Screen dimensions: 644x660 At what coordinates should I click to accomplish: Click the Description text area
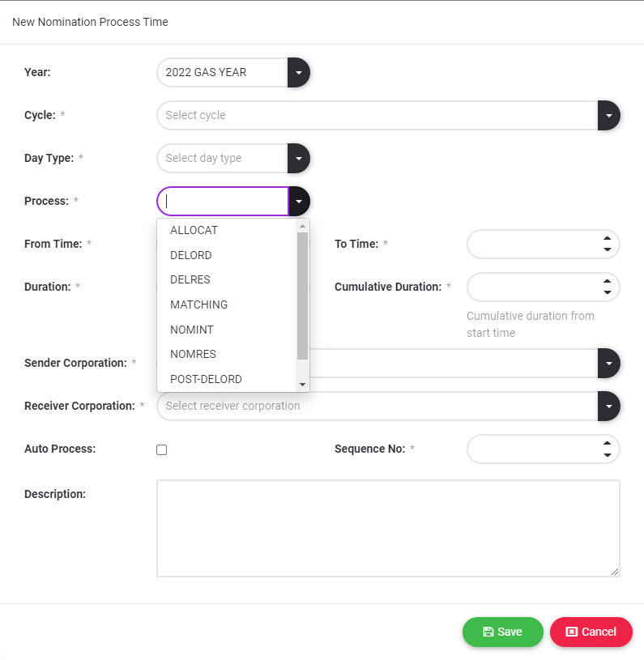coord(388,528)
